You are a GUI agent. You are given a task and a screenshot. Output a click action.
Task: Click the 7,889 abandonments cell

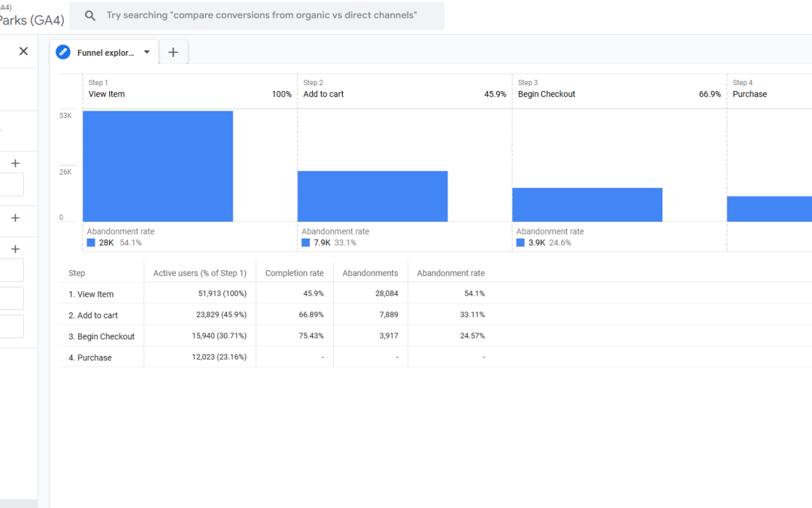coord(389,315)
